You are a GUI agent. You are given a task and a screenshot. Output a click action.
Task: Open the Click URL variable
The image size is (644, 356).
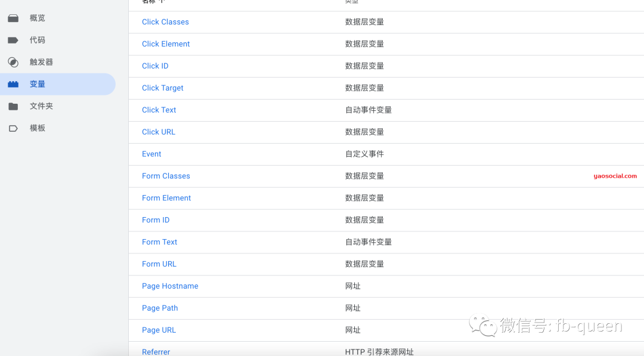pos(158,132)
